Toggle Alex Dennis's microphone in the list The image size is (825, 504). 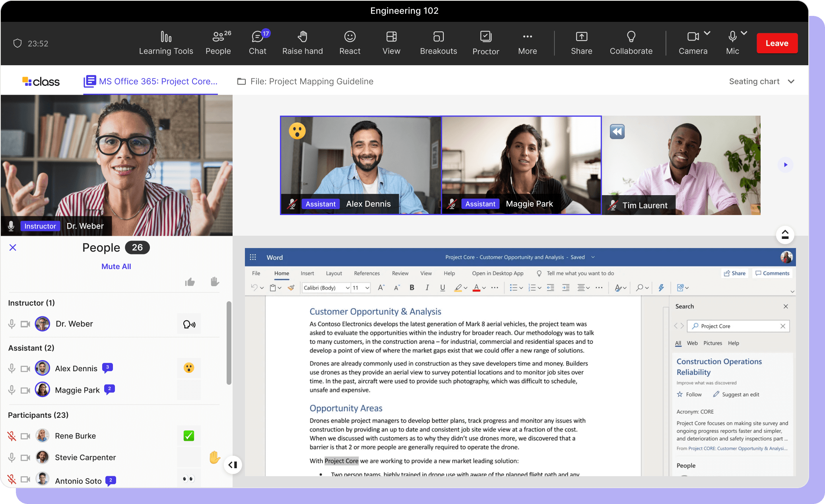click(12, 368)
